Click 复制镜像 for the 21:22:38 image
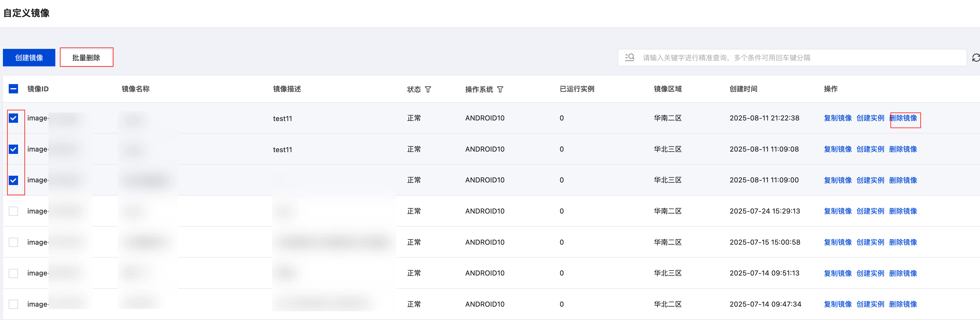980x320 pixels. [x=838, y=118]
